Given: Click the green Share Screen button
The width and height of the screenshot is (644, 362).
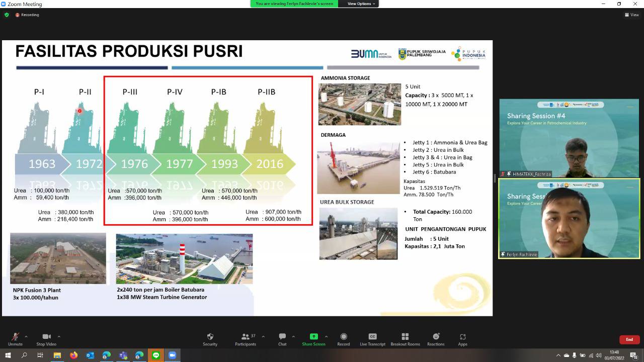Looking at the screenshot, I should (313, 339).
